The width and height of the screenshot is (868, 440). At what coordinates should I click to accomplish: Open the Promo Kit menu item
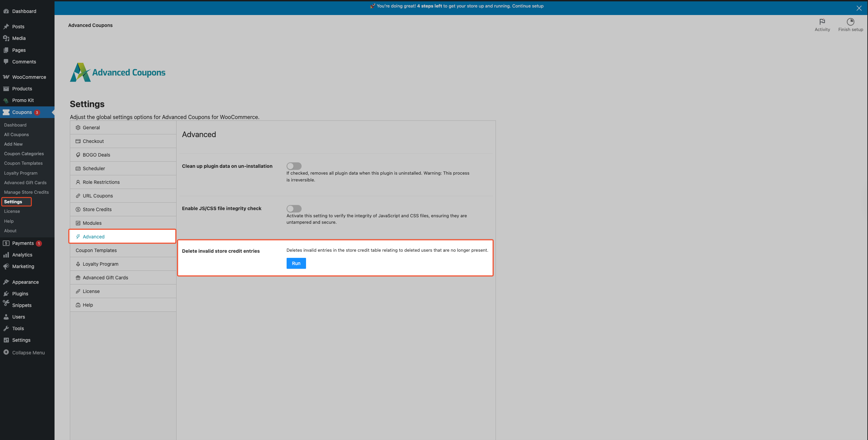click(23, 100)
